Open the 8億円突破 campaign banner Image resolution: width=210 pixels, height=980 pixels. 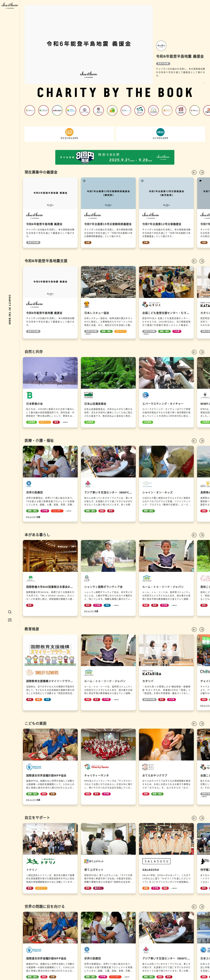tap(115, 157)
